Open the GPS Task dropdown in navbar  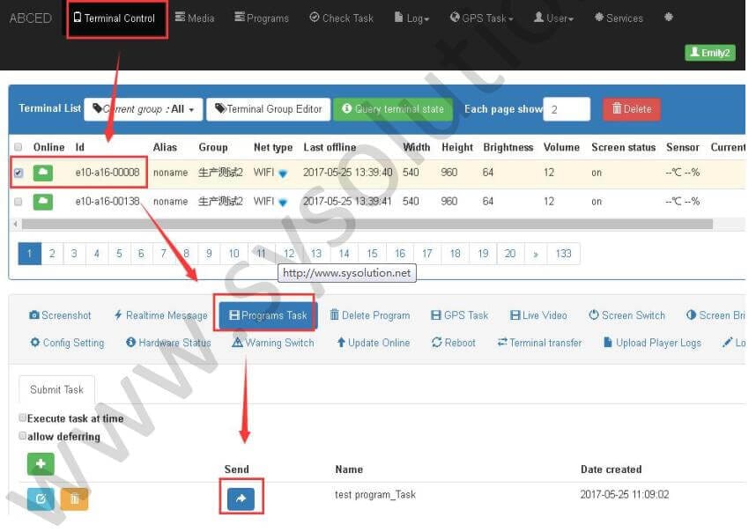(x=482, y=18)
